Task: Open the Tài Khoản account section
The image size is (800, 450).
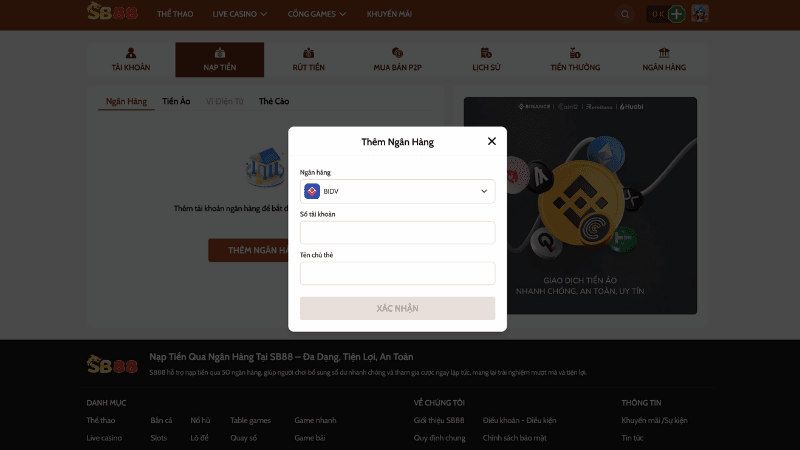Action: point(131,60)
